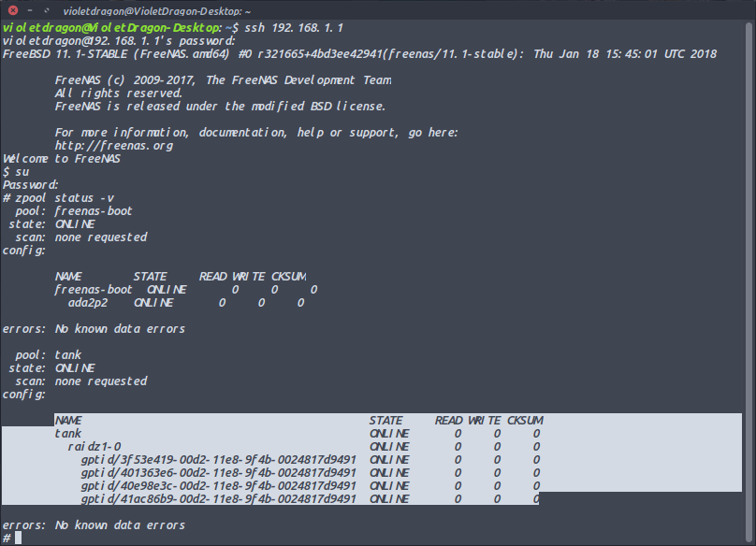Click the CKSUM header of tank table
The image size is (756, 546).
pos(525,421)
